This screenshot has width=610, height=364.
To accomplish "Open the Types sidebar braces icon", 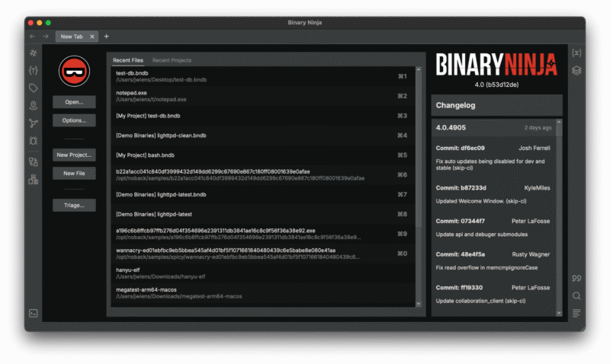I will click(34, 70).
